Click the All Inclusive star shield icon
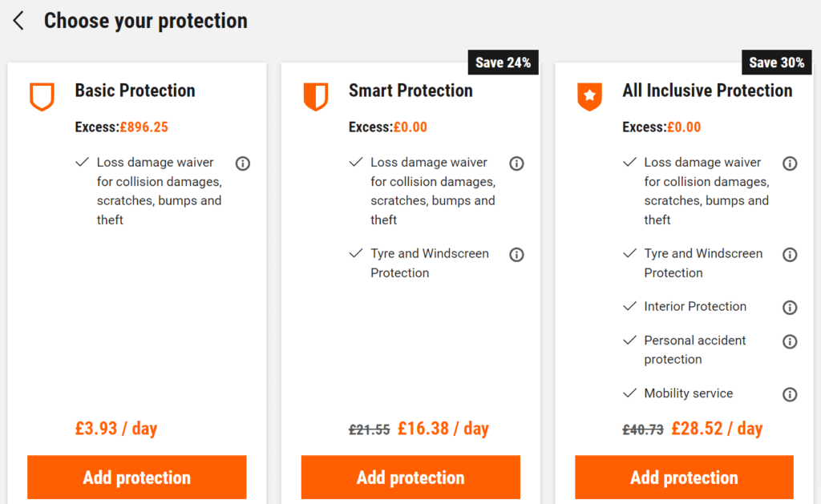This screenshot has height=504, width=821. click(x=589, y=97)
